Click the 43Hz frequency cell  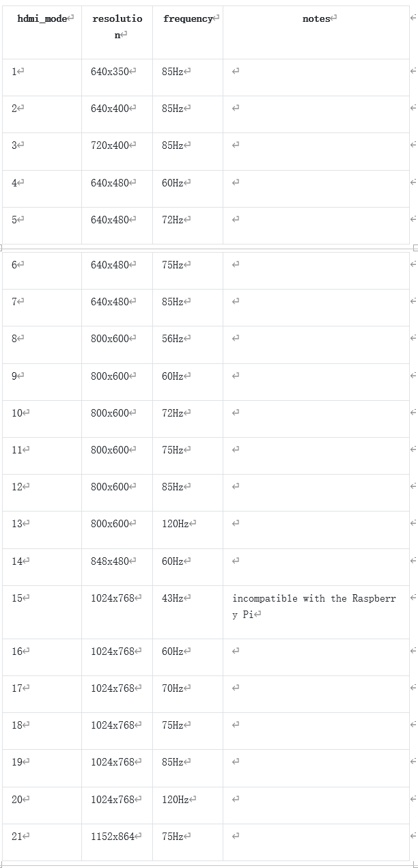click(188, 612)
